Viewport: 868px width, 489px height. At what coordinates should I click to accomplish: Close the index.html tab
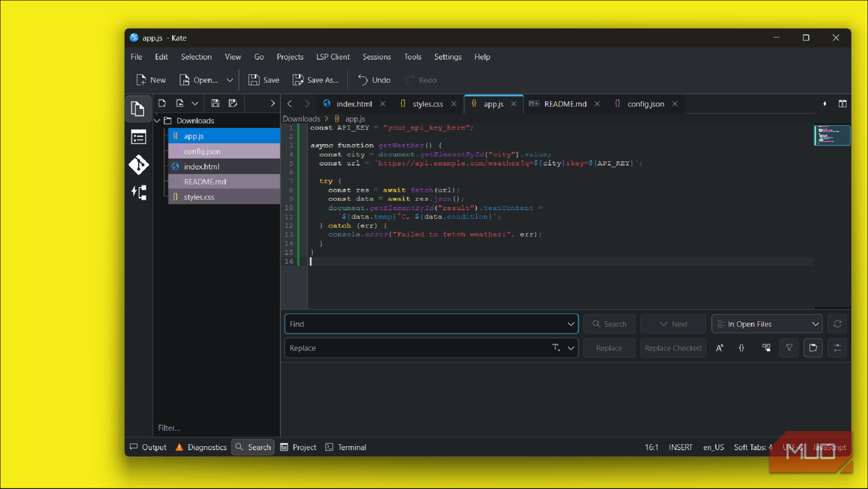(x=383, y=104)
